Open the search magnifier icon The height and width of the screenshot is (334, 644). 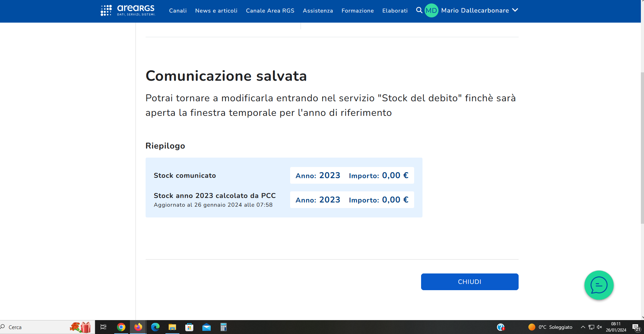[419, 10]
